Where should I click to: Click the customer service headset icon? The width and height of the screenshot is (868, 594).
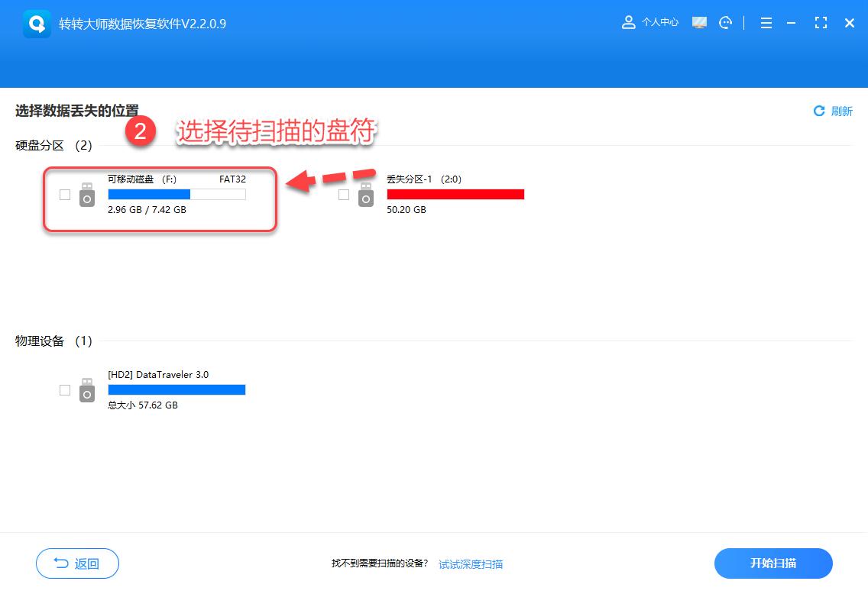[724, 22]
